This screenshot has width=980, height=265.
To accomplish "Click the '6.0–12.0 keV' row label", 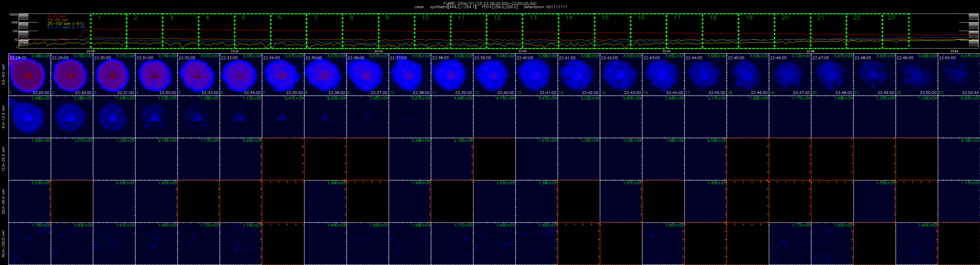I will pyautogui.click(x=4, y=117).
